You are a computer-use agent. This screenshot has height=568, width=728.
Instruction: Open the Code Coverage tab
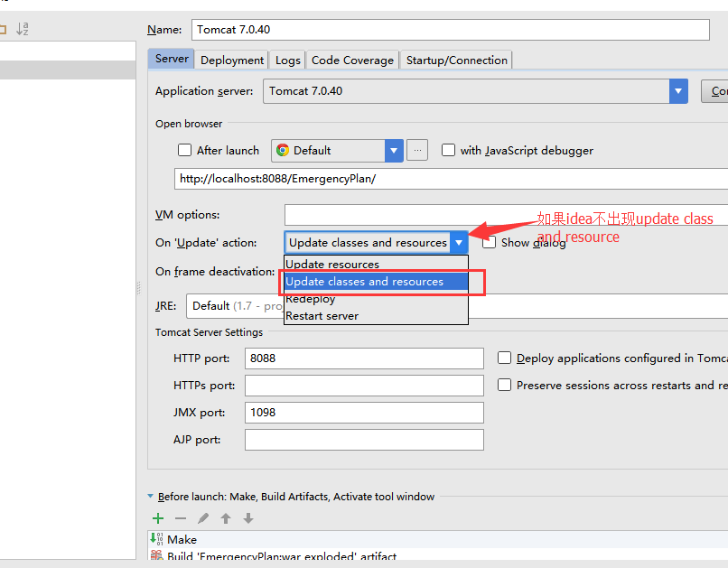(352, 61)
